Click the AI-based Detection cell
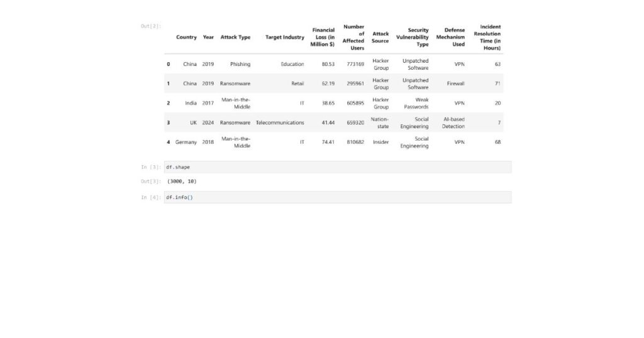Viewport: 644px width, 338px height. tap(453, 123)
